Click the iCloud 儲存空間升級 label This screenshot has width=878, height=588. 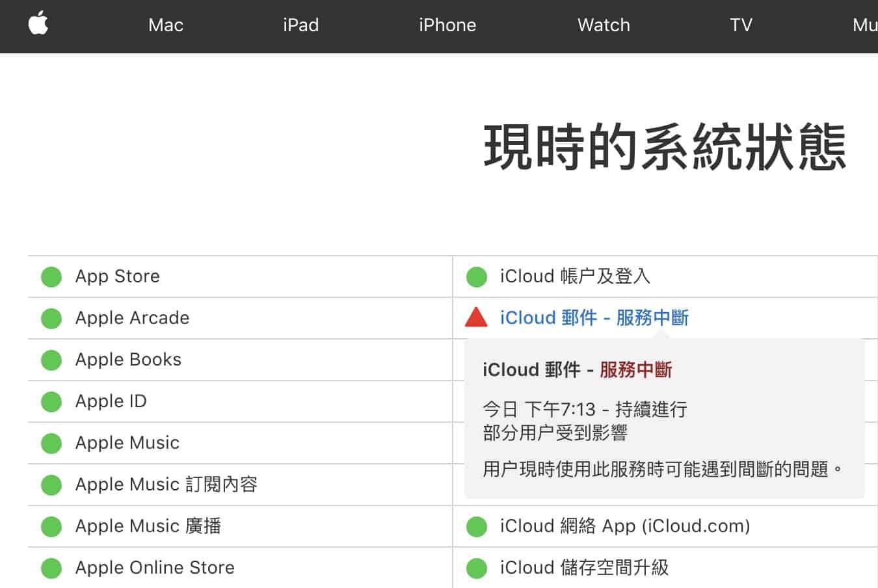pyautogui.click(x=585, y=568)
